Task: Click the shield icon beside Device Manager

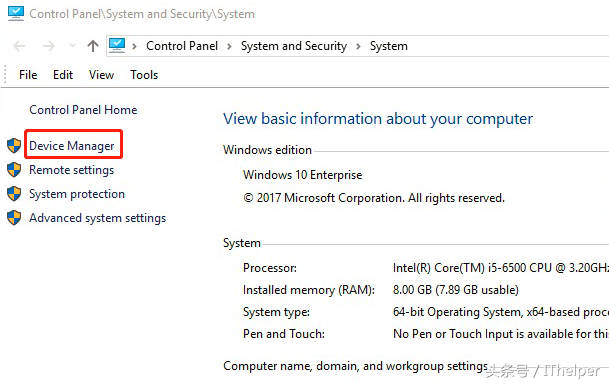Action: pos(14,145)
